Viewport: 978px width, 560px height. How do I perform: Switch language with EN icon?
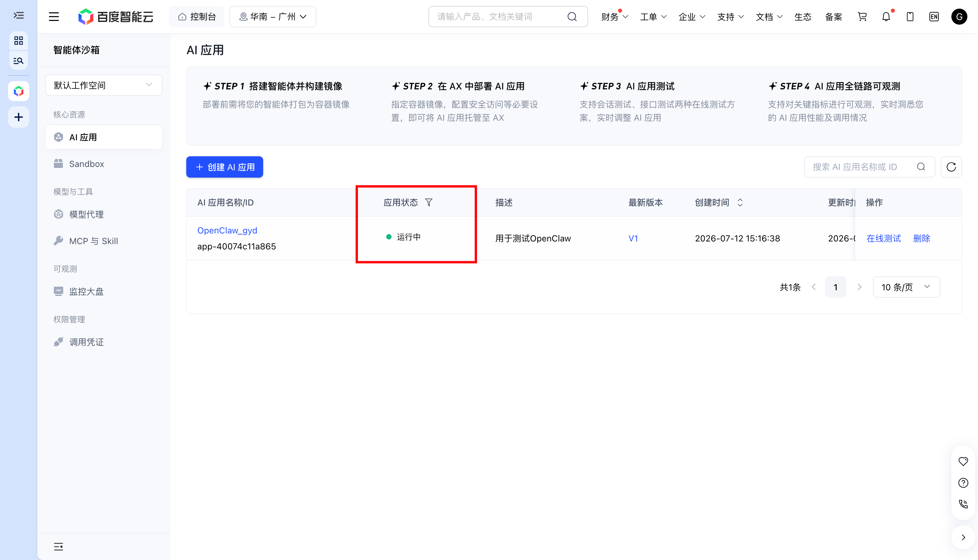pyautogui.click(x=934, y=17)
